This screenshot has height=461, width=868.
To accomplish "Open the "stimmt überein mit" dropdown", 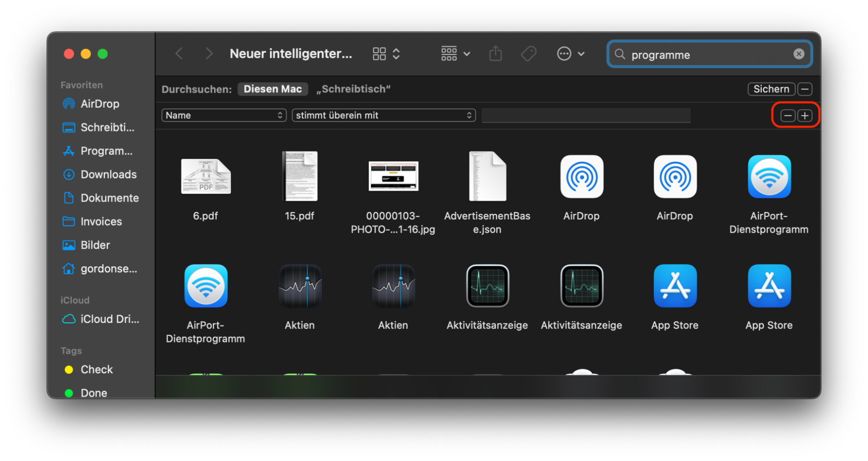I will tap(383, 115).
